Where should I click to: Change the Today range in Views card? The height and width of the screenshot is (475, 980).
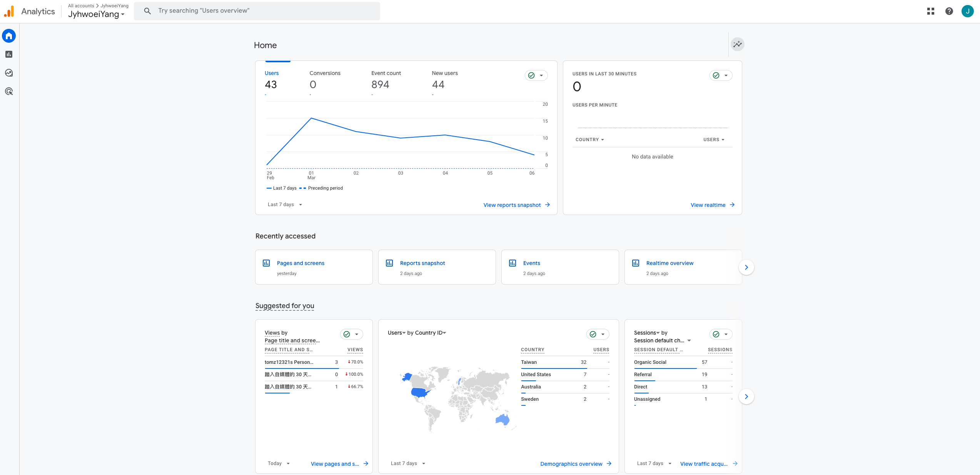pyautogui.click(x=279, y=463)
